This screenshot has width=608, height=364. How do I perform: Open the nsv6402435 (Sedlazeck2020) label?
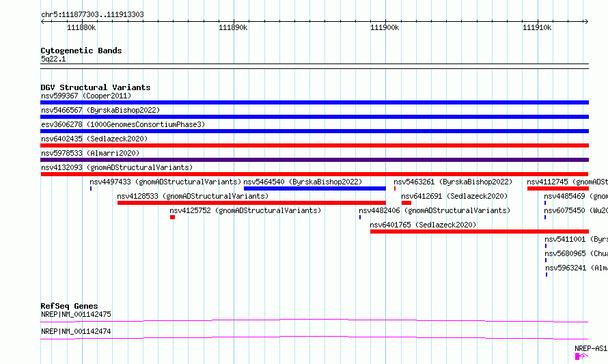[94, 139]
